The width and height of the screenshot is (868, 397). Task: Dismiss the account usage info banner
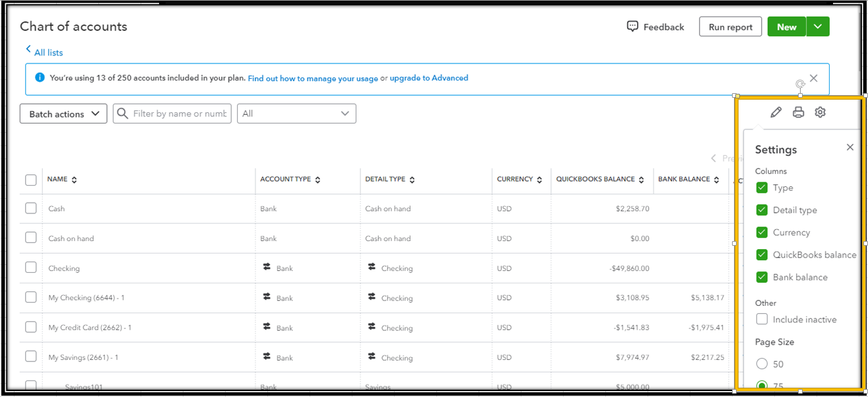pyautogui.click(x=813, y=78)
